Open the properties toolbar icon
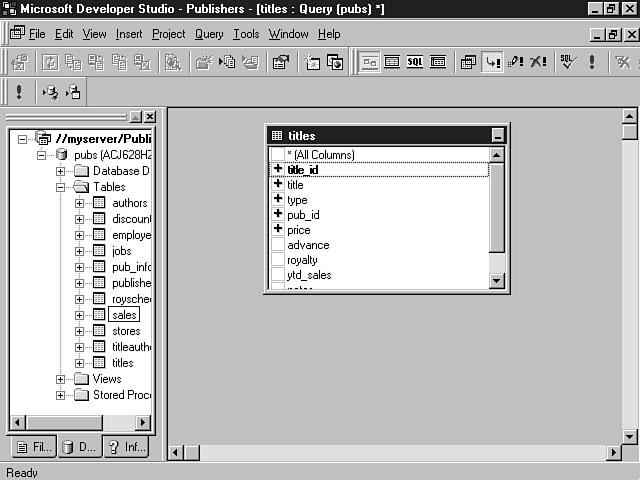 coord(281,62)
